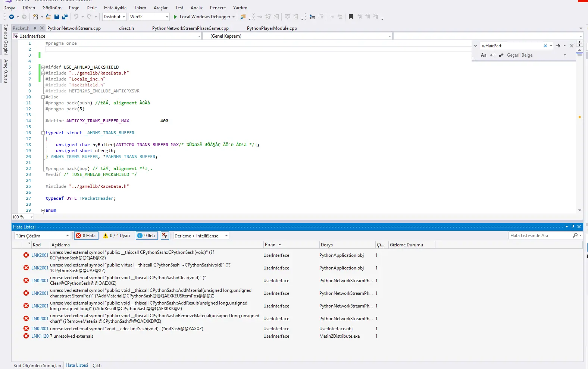The width and height of the screenshot is (588, 369).
Task: Click the first LNK2001 error code link
Action: (40, 255)
